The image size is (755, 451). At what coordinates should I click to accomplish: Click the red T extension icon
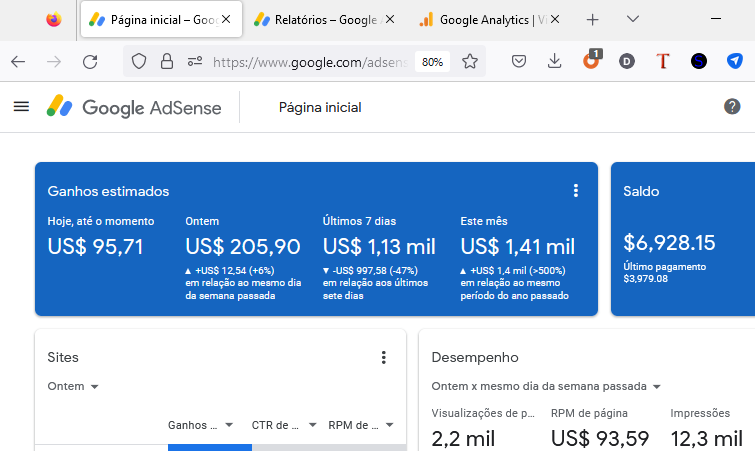coord(663,61)
